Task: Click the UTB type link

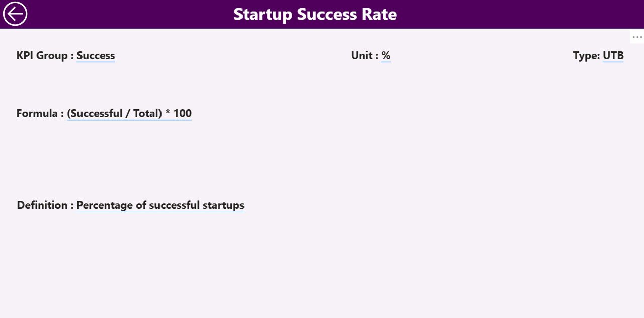Action: (x=613, y=55)
